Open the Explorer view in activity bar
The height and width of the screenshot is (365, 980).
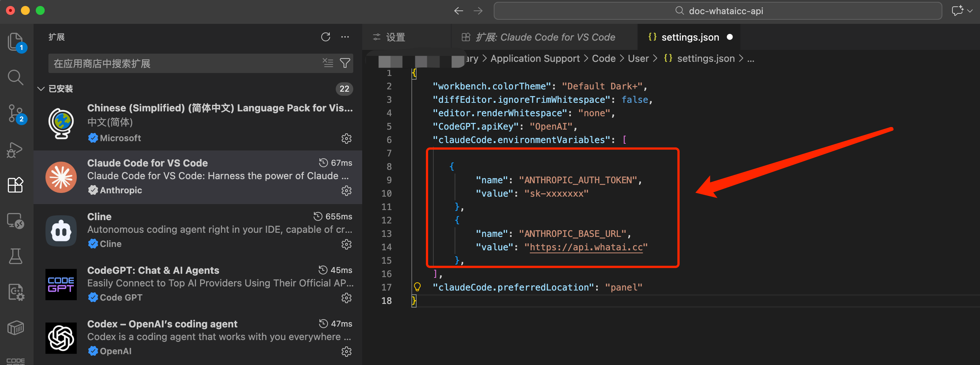[16, 42]
